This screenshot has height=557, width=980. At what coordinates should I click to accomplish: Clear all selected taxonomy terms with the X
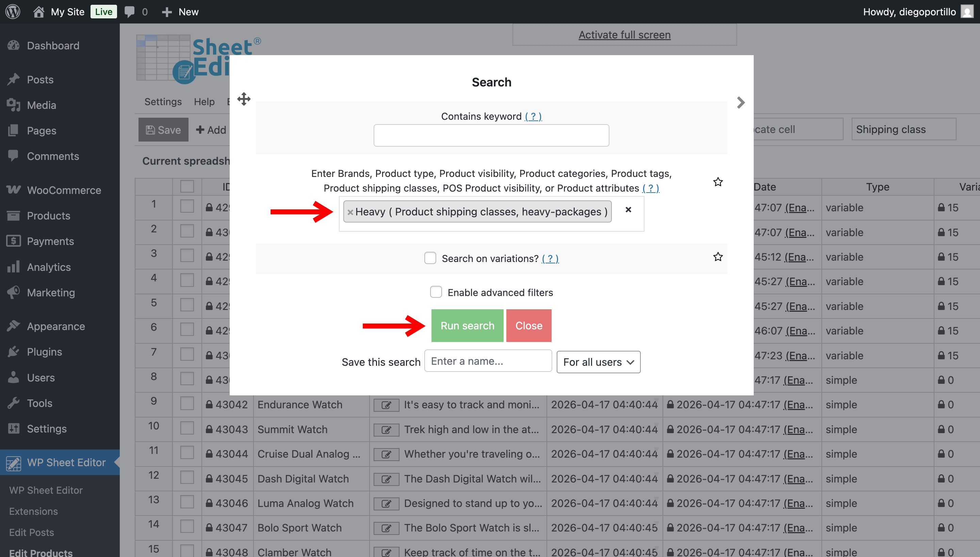(628, 210)
